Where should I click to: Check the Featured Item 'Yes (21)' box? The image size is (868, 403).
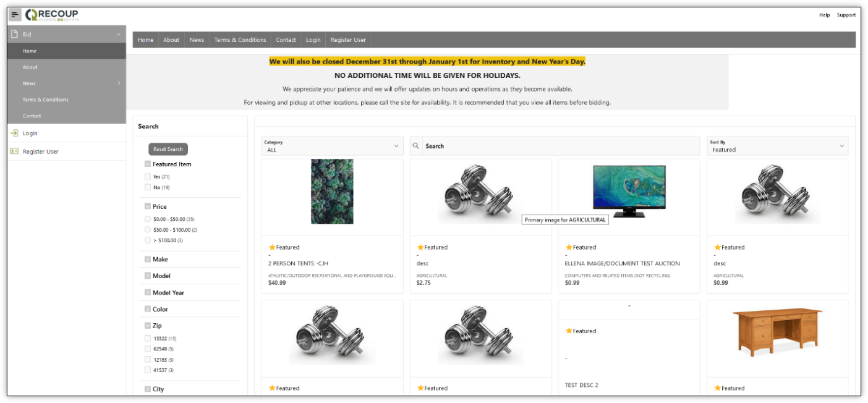click(148, 177)
